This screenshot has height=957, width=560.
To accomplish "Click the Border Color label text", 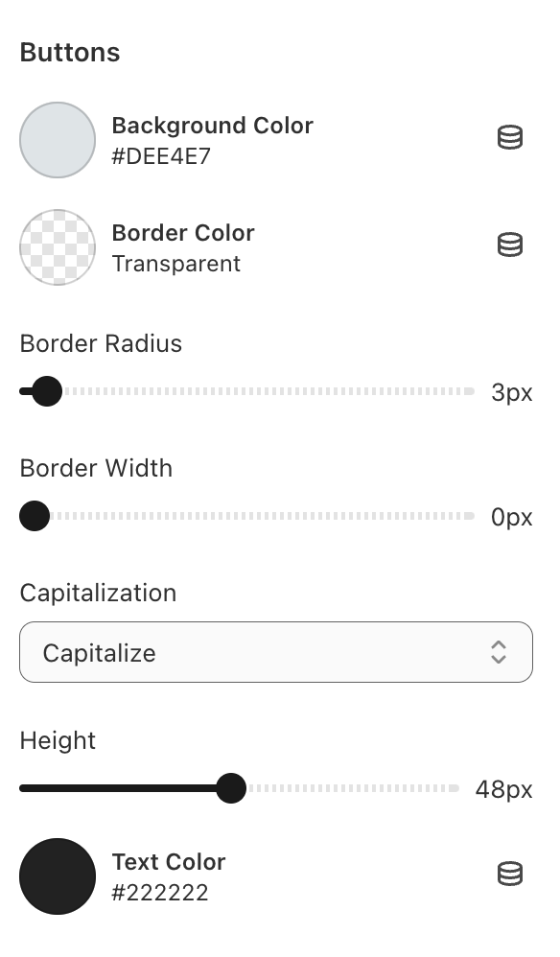I will (x=183, y=232).
